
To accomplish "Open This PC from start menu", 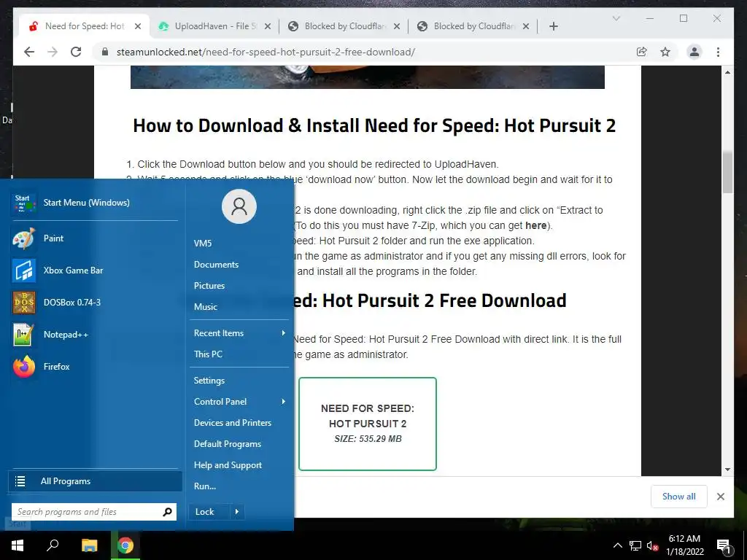I will (208, 354).
